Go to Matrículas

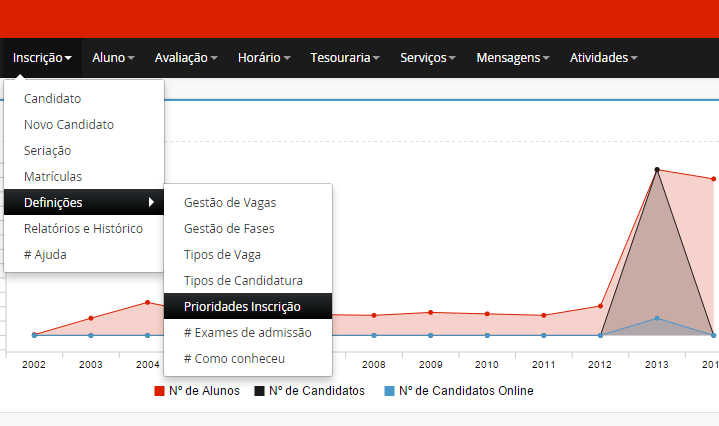click(x=53, y=177)
